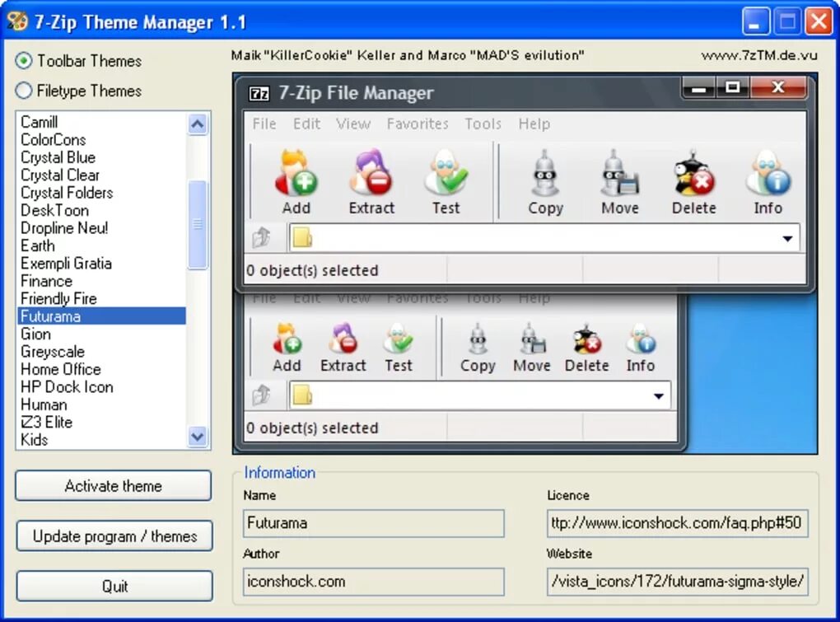Click the folder icon in the large preview address bar
Screen dimensions: 840x622
point(303,238)
